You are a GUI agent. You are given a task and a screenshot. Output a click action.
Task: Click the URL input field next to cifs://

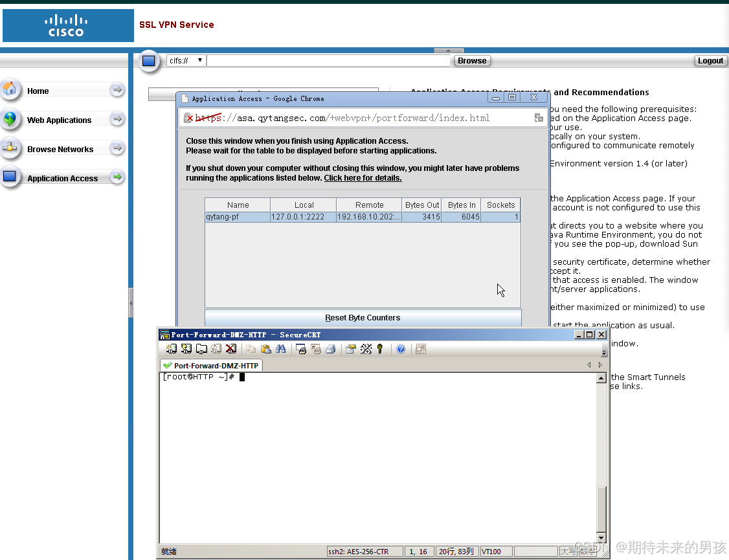[328, 60]
